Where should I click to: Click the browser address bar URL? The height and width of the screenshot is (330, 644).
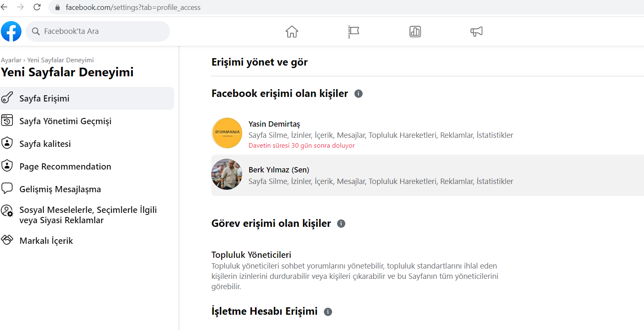(133, 7)
